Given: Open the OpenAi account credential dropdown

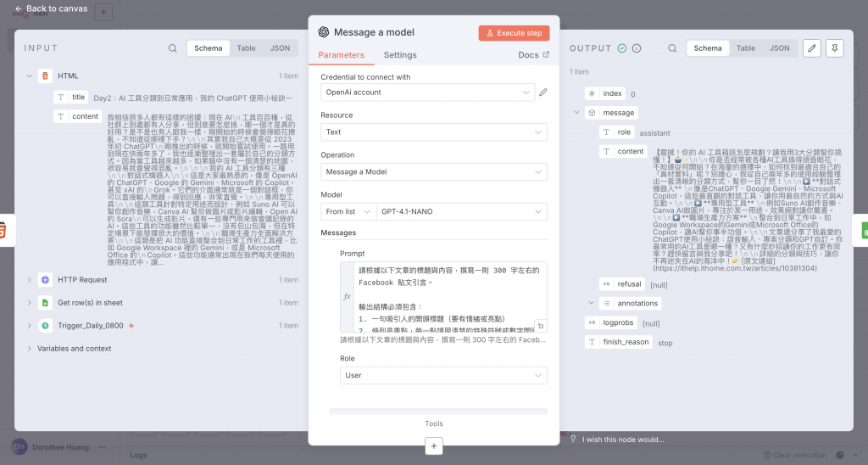Looking at the screenshot, I should pos(427,92).
